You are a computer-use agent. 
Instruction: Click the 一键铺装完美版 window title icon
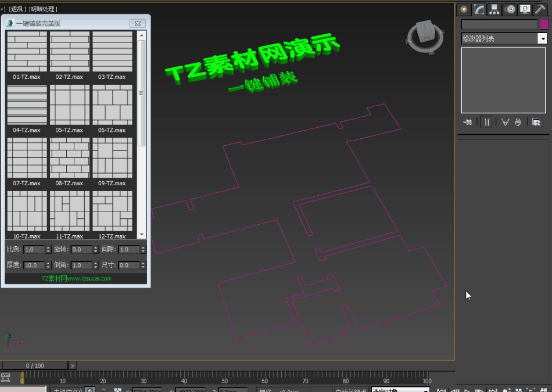10,23
